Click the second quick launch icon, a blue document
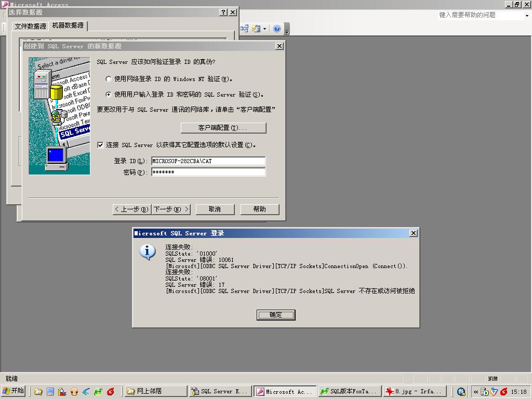 pos(50,392)
